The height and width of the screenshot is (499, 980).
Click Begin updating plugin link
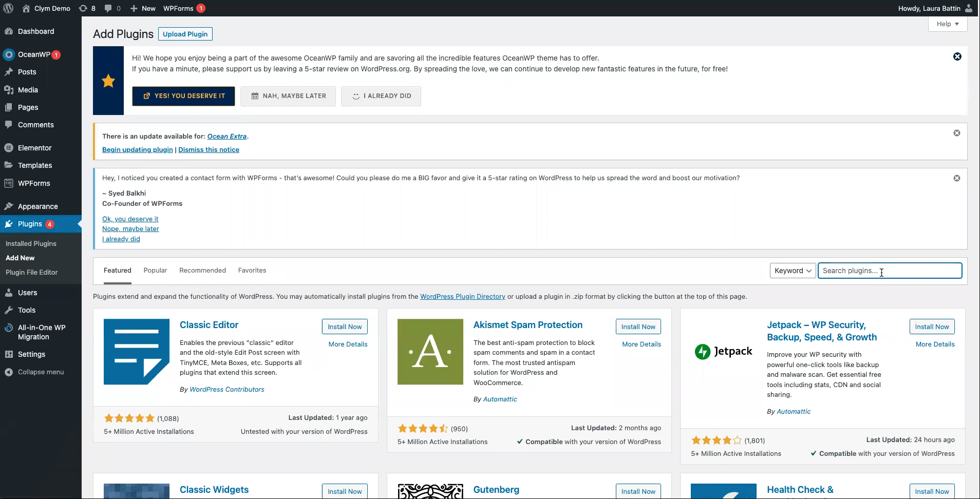pos(137,149)
